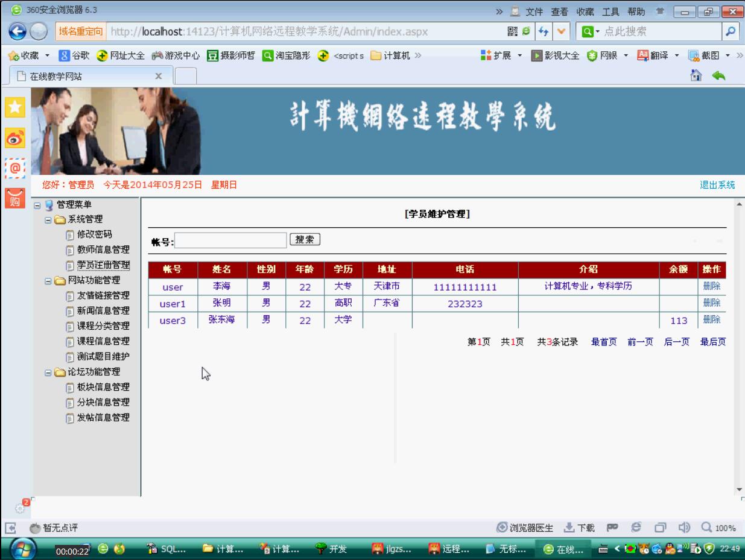Click the home icon on the tab bar
This screenshot has height=560, width=745.
coord(696,75)
